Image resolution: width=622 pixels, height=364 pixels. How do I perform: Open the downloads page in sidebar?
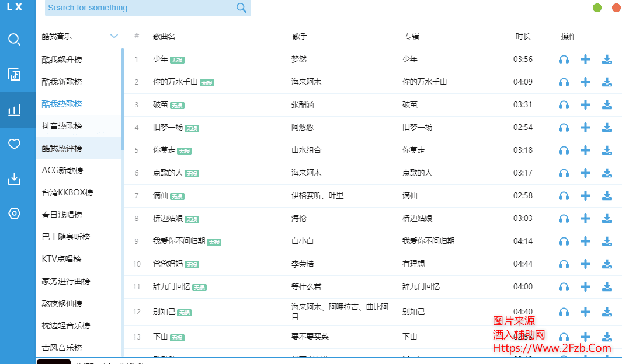tap(15, 179)
